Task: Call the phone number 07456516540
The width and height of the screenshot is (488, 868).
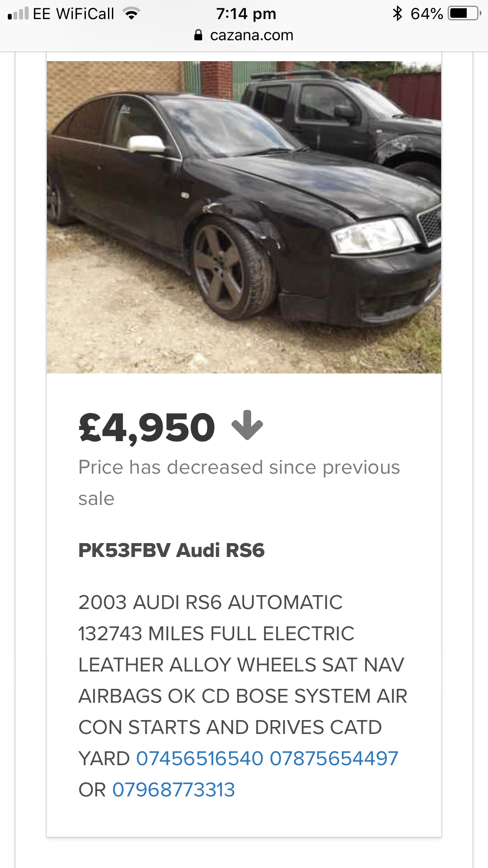Action: (x=200, y=758)
